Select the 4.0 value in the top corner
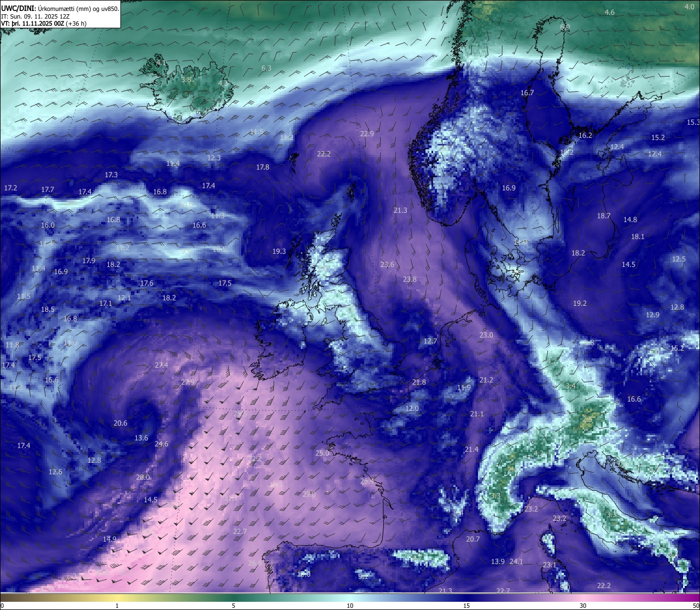This screenshot has height=610, width=700. click(690, 7)
